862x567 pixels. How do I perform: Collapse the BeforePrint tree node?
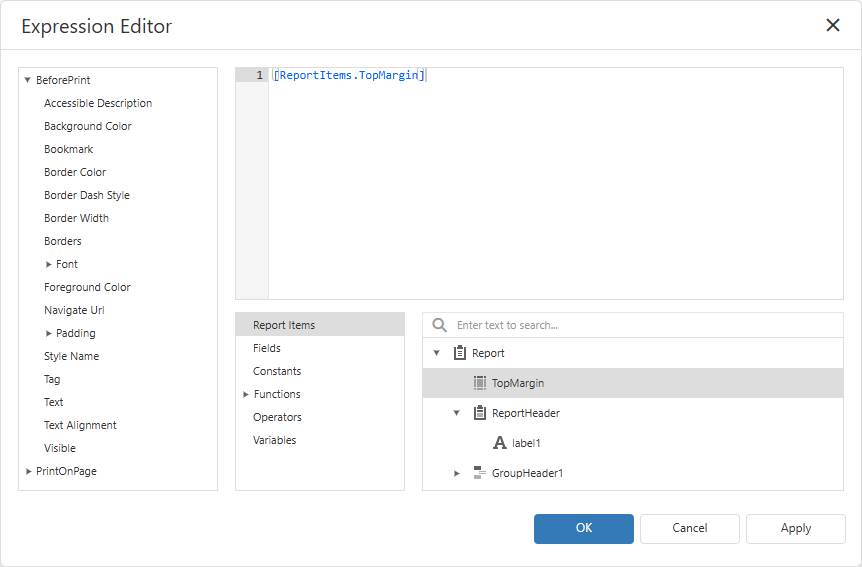pos(27,80)
